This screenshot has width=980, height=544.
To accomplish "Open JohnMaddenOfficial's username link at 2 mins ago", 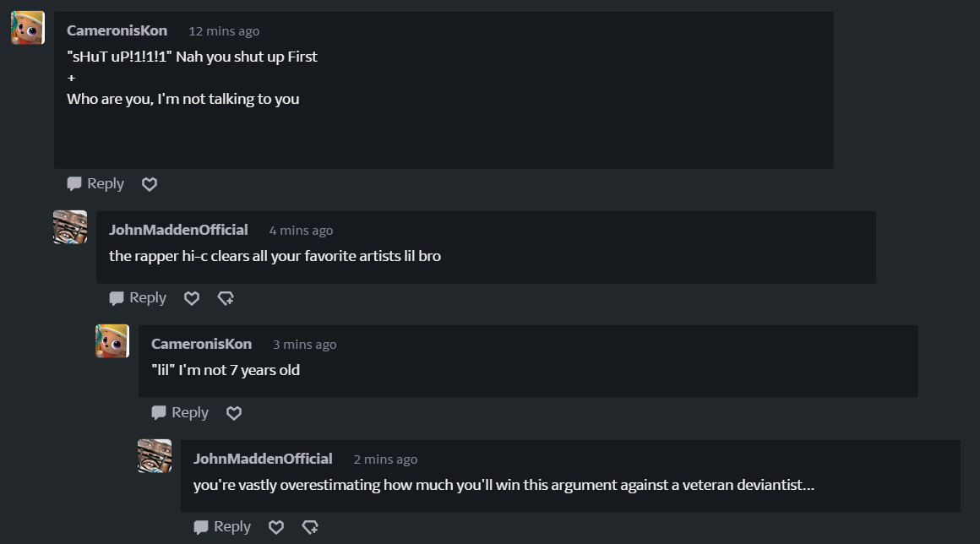I will [263, 459].
